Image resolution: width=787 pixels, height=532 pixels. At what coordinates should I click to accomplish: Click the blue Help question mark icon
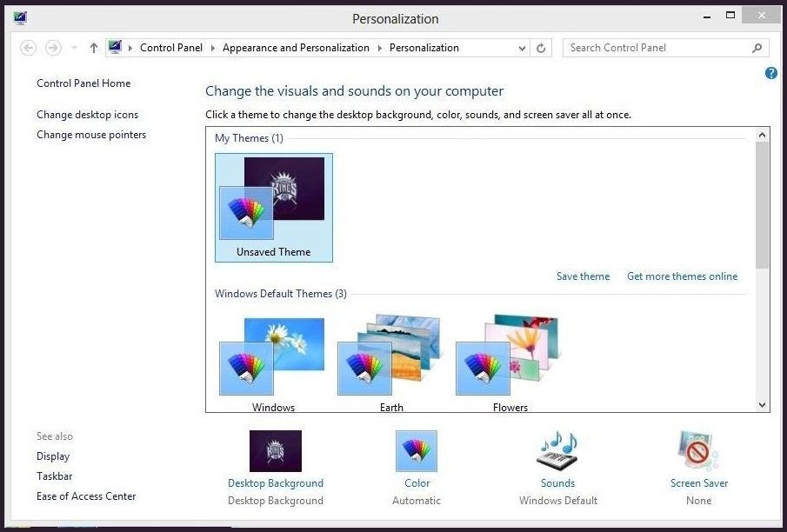coord(770,73)
